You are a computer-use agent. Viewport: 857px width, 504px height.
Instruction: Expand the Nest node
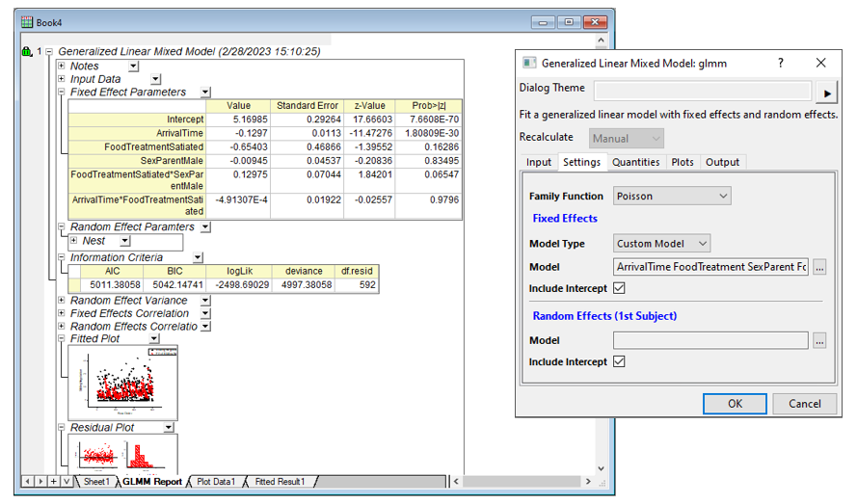click(74, 241)
